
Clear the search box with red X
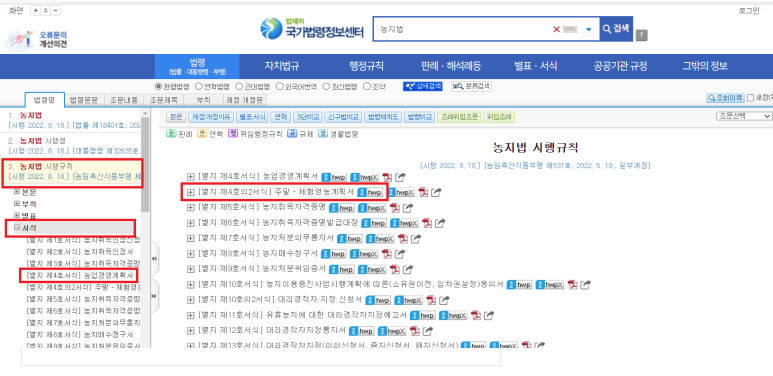556,30
